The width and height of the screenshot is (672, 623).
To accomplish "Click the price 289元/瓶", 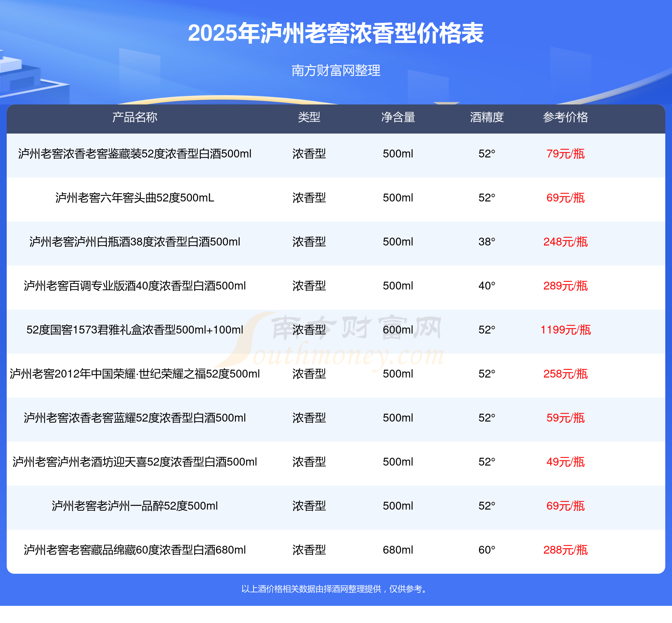I will 566,286.
